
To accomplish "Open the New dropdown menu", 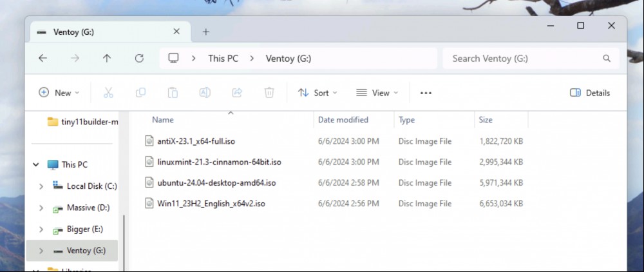I will [59, 93].
